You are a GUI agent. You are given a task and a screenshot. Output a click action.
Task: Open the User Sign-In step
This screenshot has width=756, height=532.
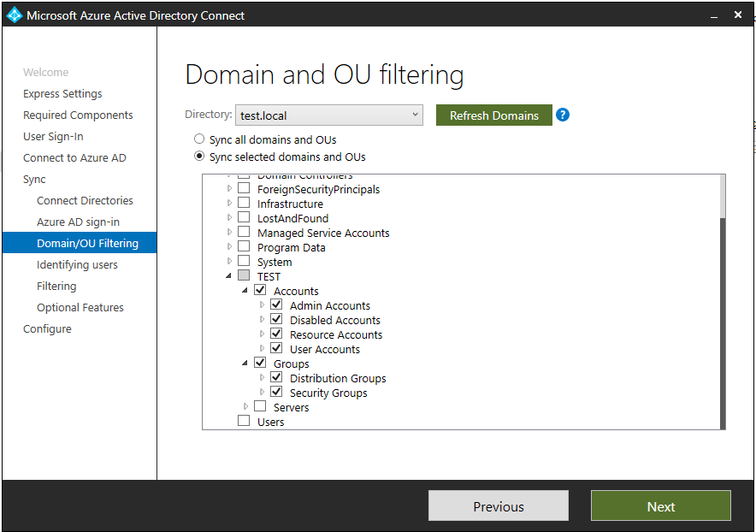click(53, 137)
